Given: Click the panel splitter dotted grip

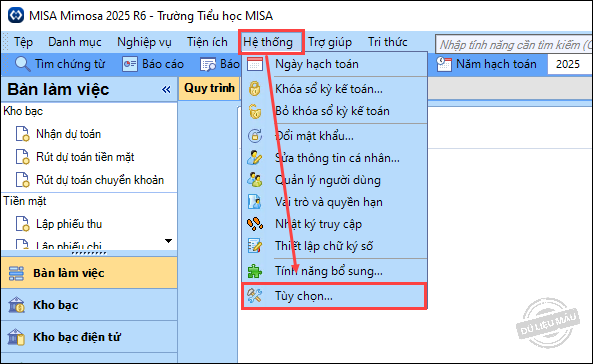Looking at the screenshot, I should (89, 253).
